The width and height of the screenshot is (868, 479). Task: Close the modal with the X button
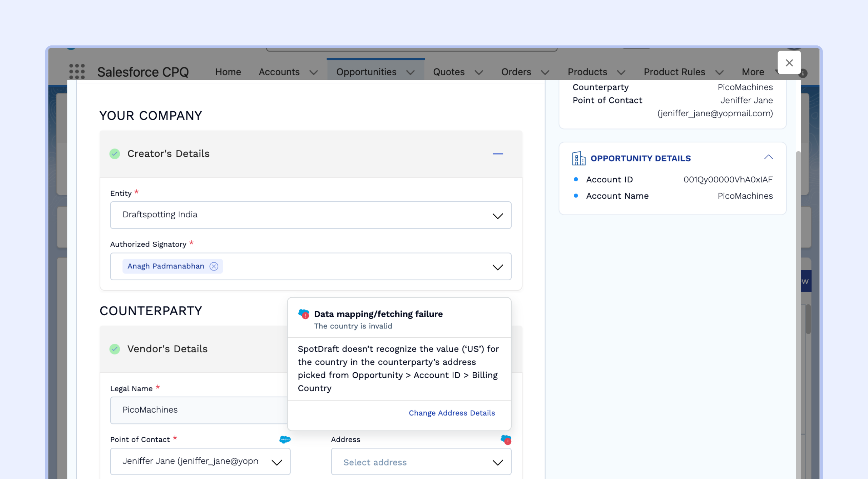coord(789,63)
